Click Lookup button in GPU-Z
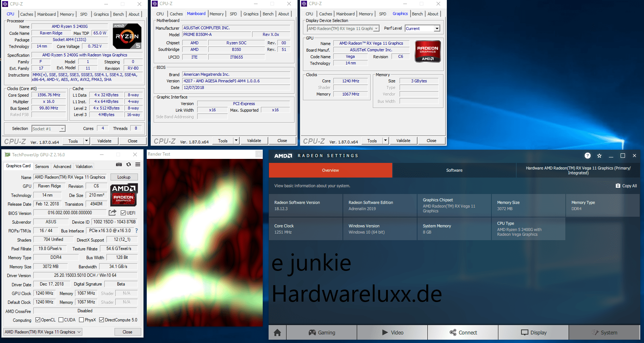 (x=124, y=177)
